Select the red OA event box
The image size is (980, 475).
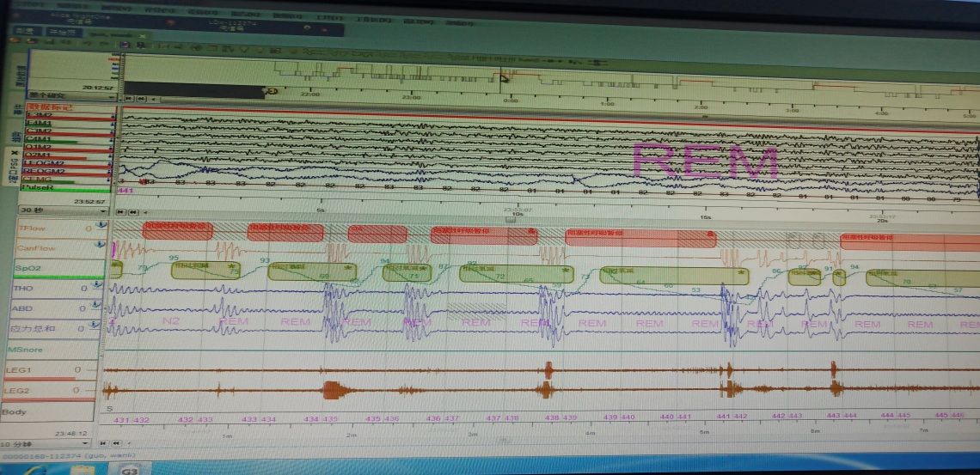click(x=377, y=234)
